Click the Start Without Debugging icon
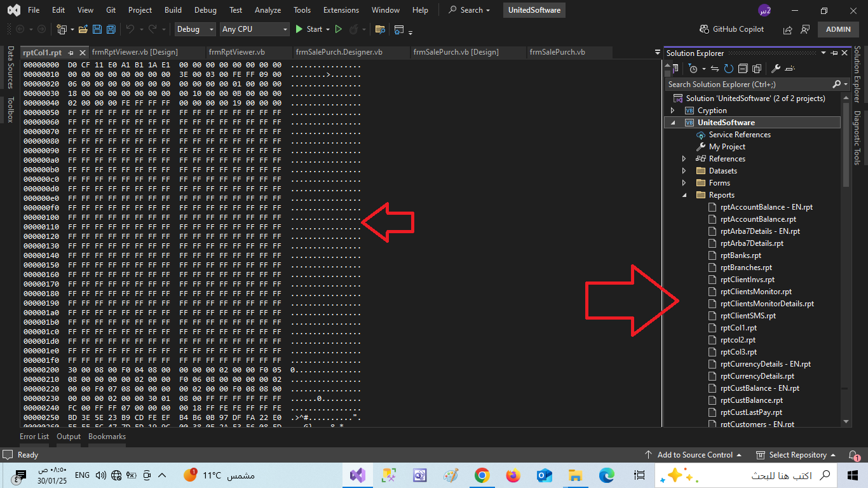 point(339,29)
